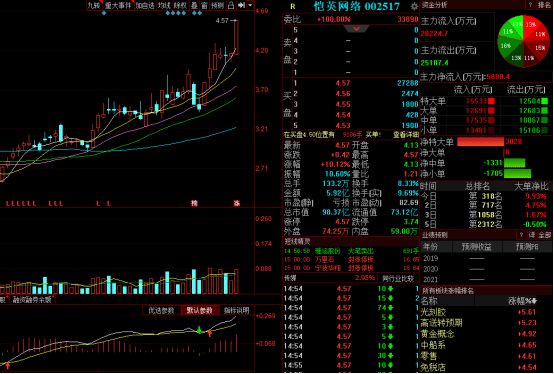Click 同行业比较 industry comparison
The image size is (554, 374).
(398, 278)
